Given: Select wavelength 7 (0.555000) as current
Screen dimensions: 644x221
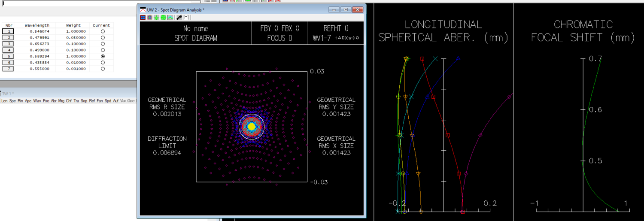Looking at the screenshot, I should coord(103,69).
